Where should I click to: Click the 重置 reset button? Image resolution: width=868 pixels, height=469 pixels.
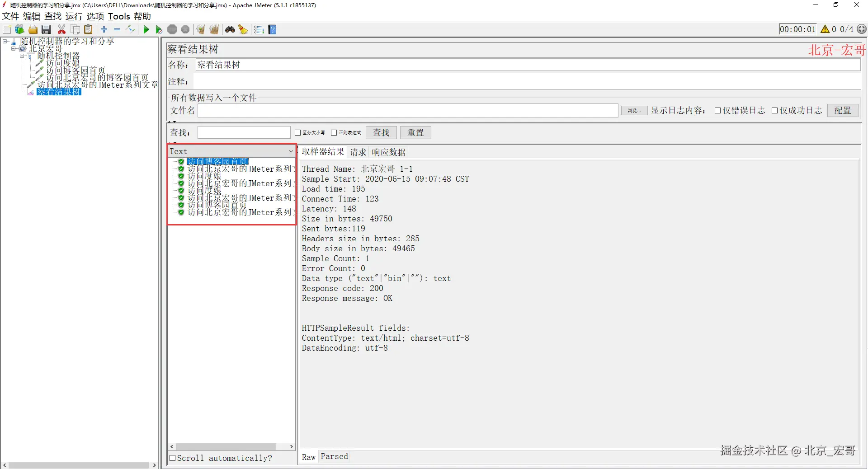(415, 132)
